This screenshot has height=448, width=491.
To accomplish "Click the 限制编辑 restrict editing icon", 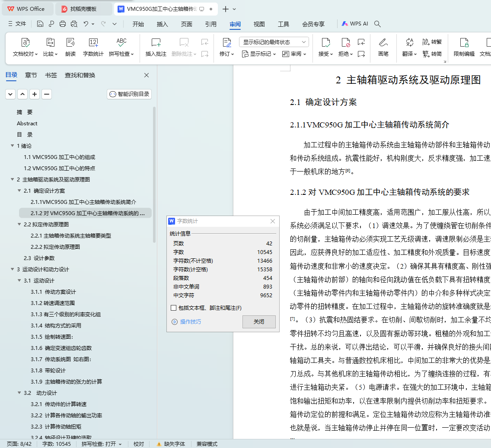I will pos(464,42).
